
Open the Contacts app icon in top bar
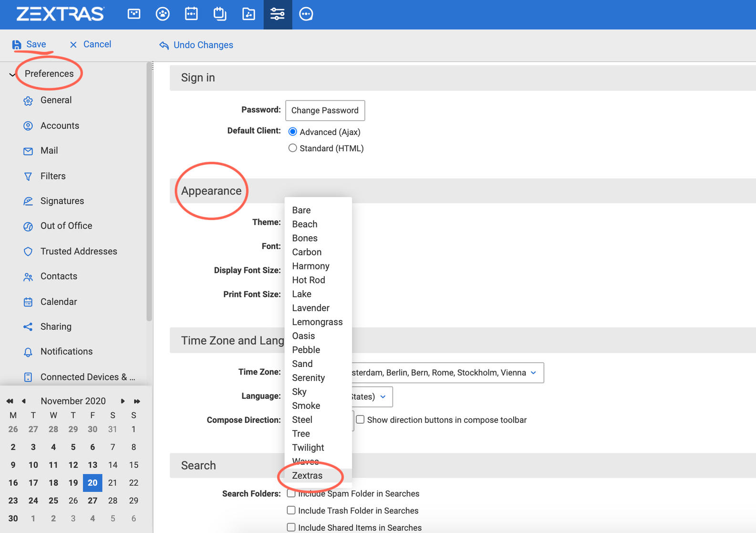pyautogui.click(x=163, y=14)
